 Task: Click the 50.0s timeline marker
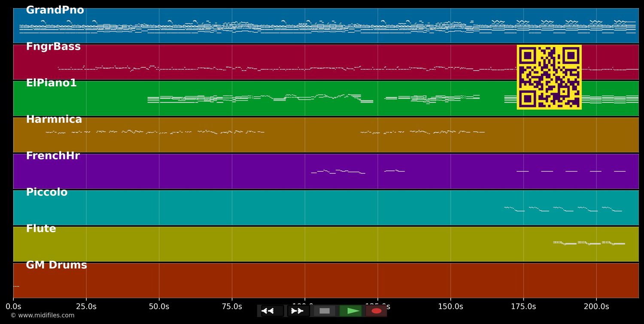pos(159,306)
